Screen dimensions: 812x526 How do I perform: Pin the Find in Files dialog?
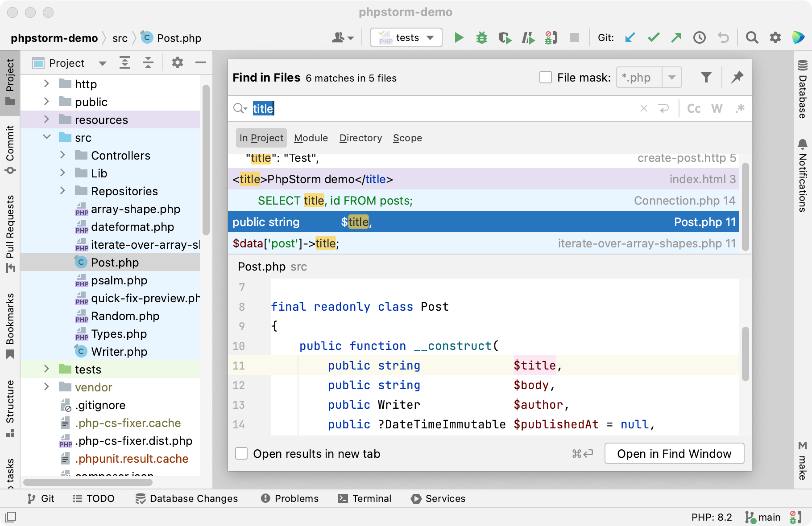pyautogui.click(x=737, y=77)
